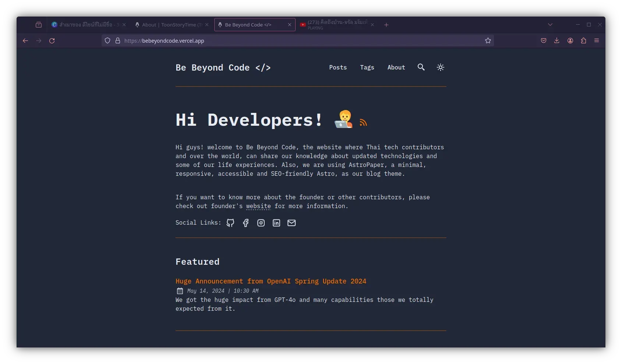
Task: Open the About navigation link
Action: coord(396,67)
